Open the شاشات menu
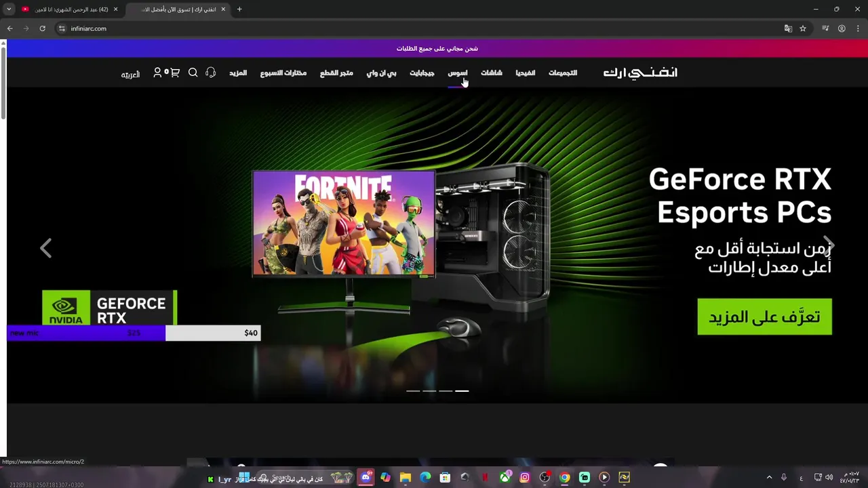Image resolution: width=868 pixels, height=488 pixels. click(492, 73)
